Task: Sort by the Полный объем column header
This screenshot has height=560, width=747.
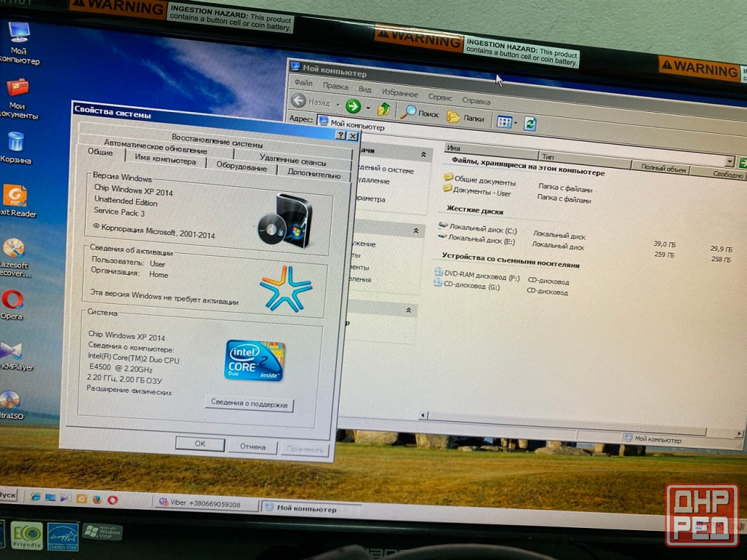Action: [x=661, y=169]
